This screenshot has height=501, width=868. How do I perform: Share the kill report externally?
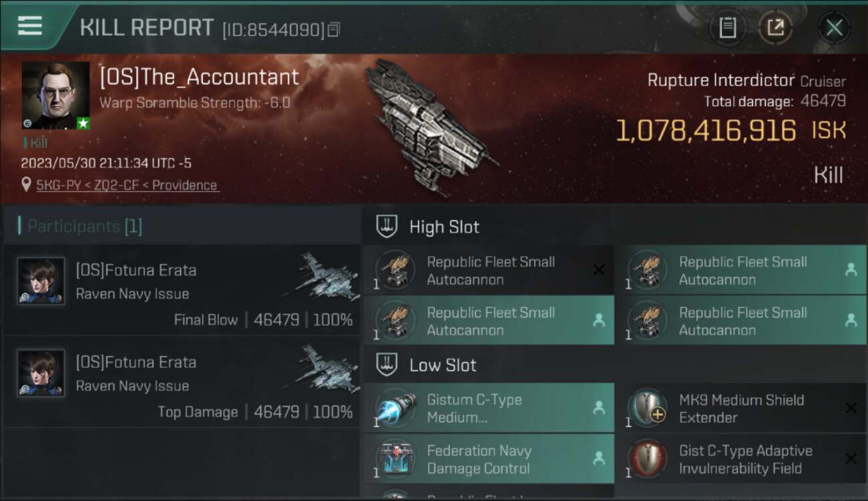(775, 27)
